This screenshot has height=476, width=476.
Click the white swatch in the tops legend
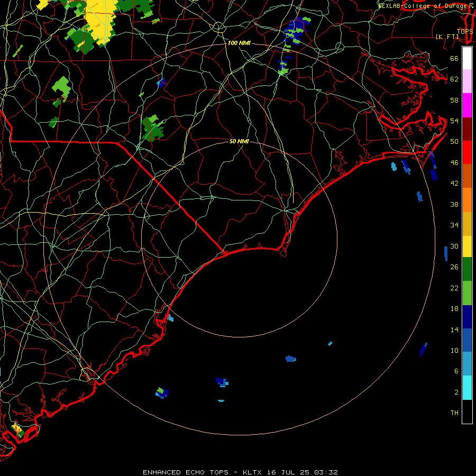click(x=467, y=58)
